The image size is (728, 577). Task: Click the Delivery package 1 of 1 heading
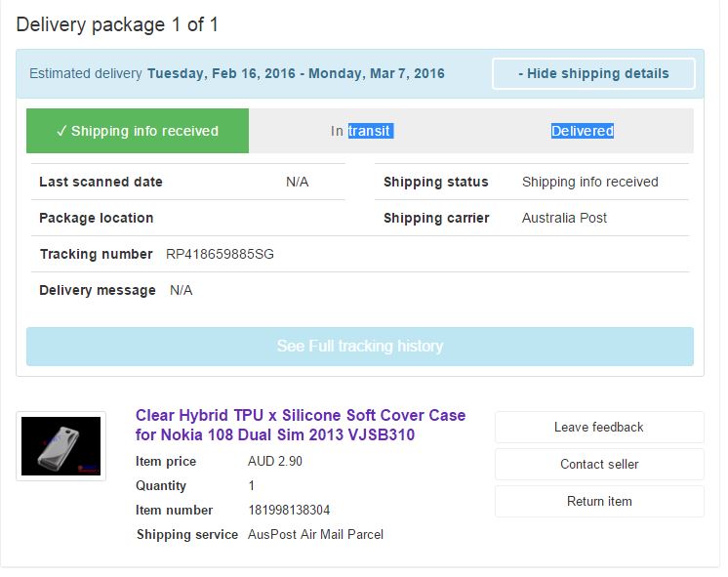117,24
